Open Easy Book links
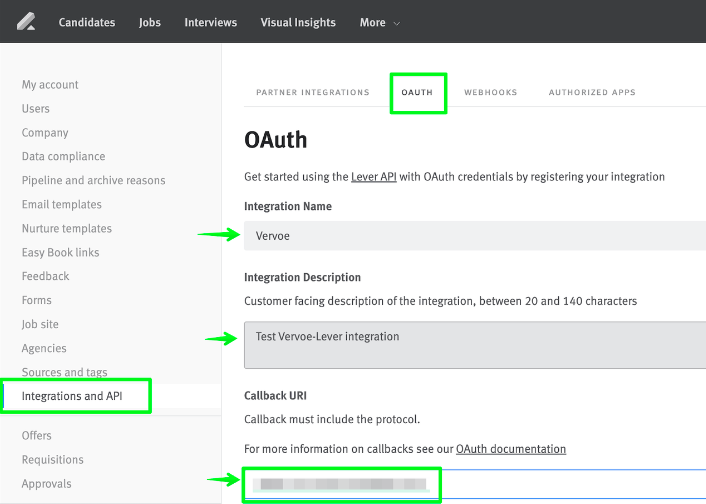This screenshot has width=706, height=504. 60,252
